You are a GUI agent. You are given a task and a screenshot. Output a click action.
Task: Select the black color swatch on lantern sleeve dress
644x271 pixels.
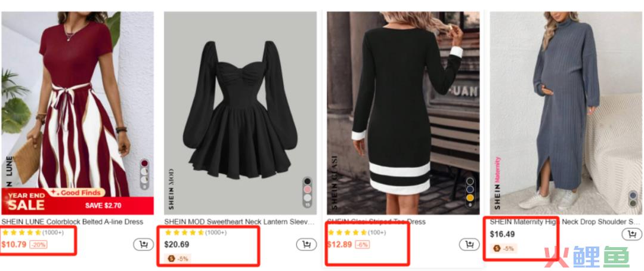pos(307,181)
